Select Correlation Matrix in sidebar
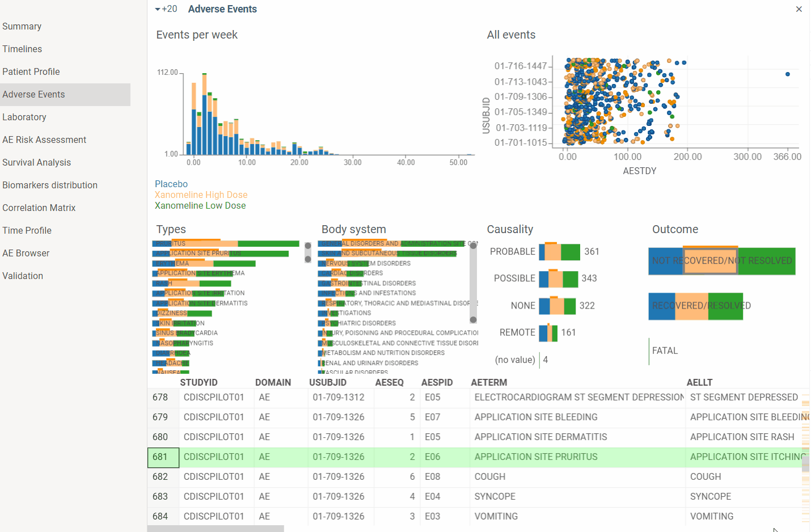 pos(39,208)
